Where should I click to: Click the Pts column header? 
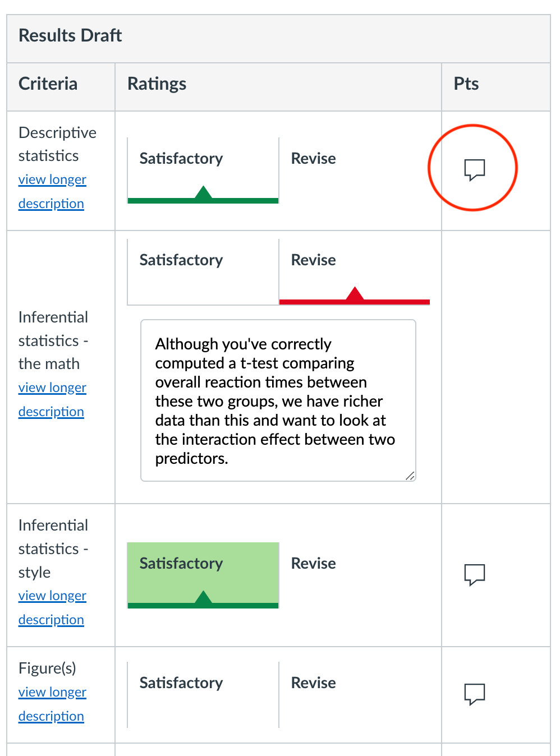point(466,83)
